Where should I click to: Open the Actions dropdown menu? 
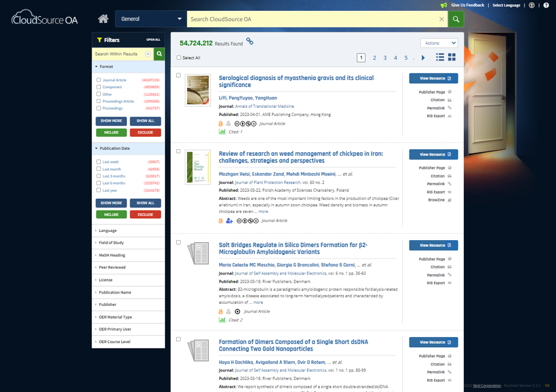pos(439,43)
